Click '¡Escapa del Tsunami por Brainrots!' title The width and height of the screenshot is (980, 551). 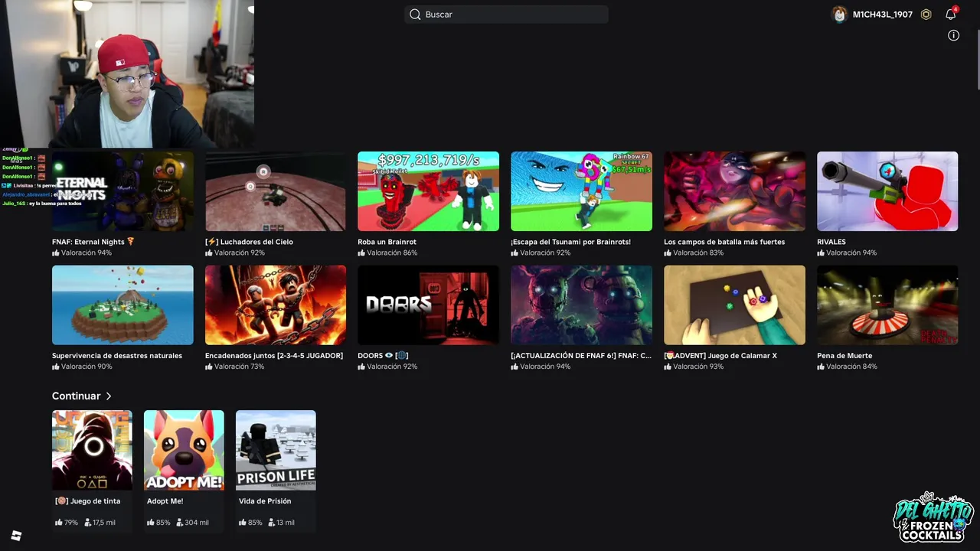pyautogui.click(x=570, y=242)
